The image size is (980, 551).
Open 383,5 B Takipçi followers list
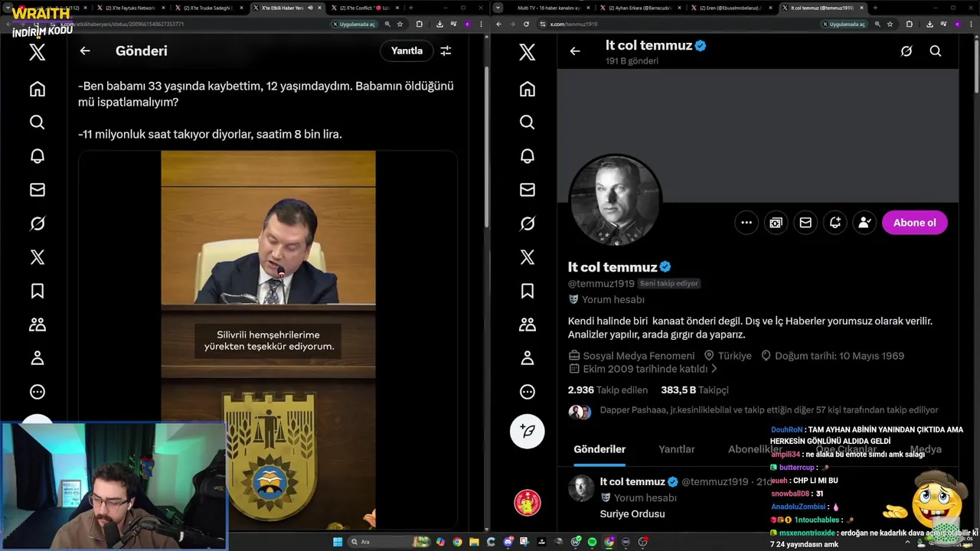click(694, 390)
